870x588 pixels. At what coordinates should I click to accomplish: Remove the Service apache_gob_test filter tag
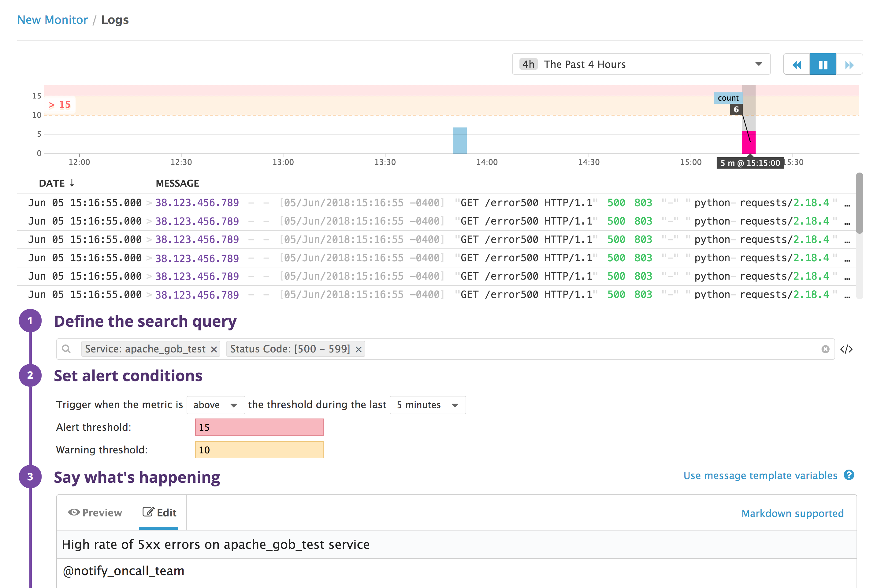214,349
